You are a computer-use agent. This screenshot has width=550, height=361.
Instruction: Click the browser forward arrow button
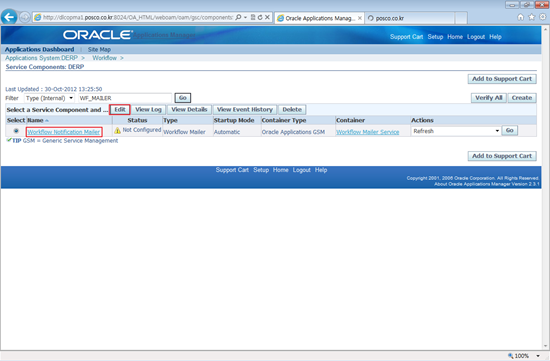point(25,17)
